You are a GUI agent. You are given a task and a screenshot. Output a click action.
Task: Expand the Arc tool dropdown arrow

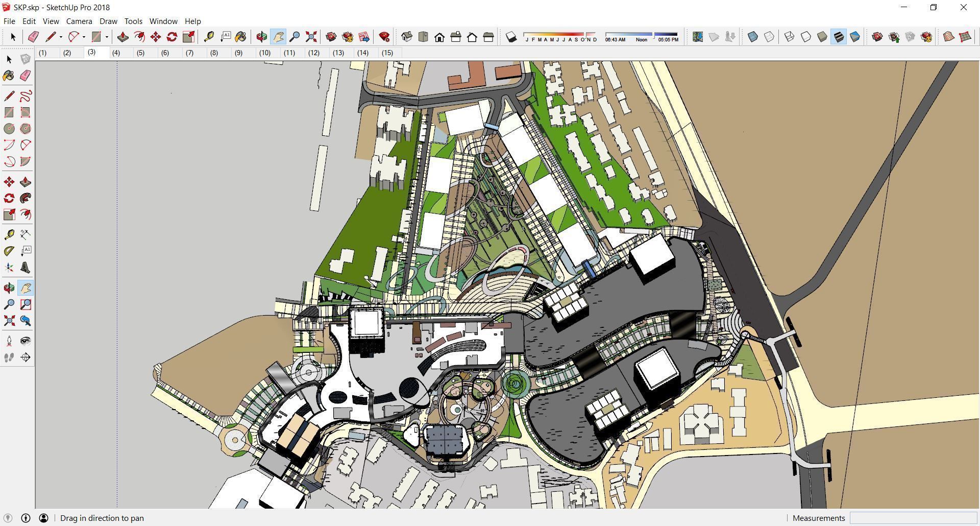coord(84,37)
